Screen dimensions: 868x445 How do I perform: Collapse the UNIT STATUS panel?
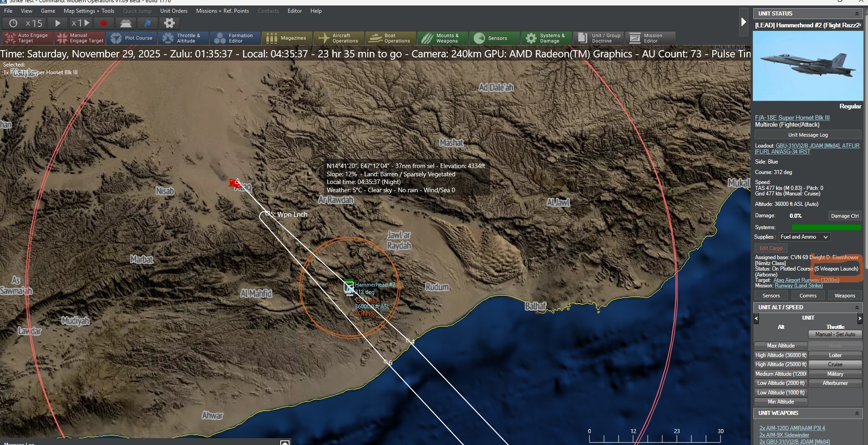857,14
